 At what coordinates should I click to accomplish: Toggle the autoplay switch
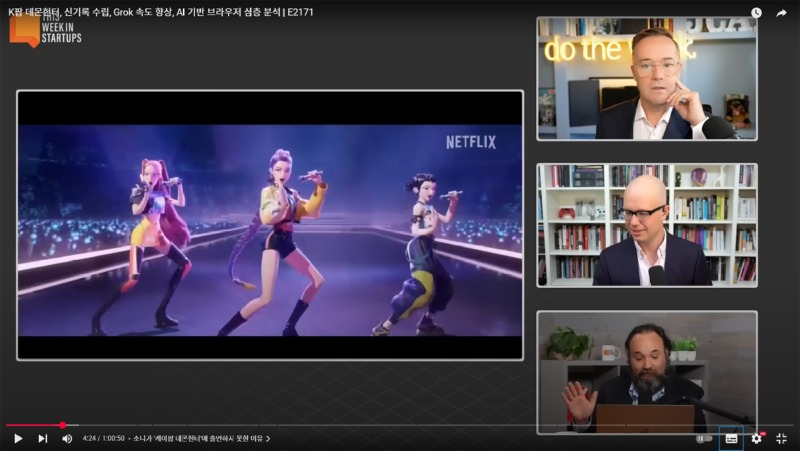pyautogui.click(x=704, y=438)
